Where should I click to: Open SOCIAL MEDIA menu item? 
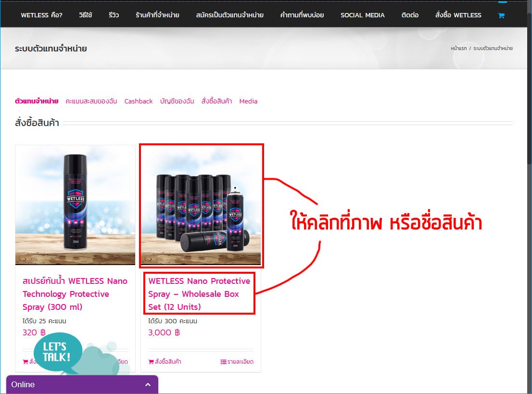[x=362, y=15]
